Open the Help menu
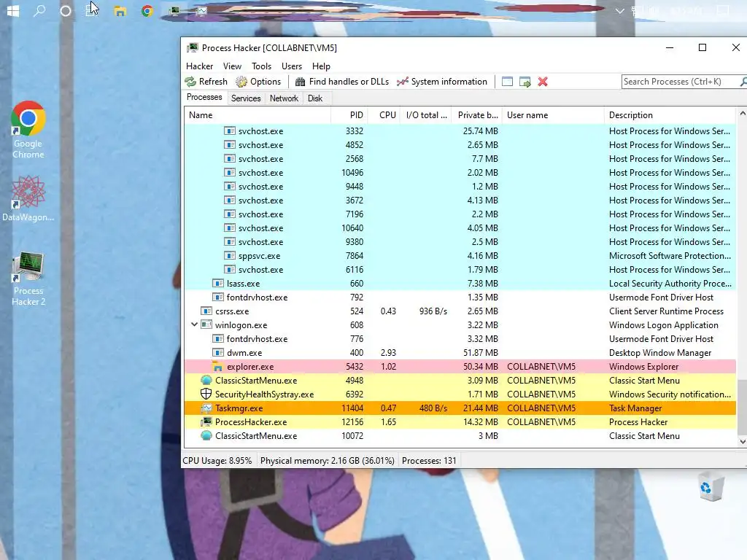Image resolution: width=747 pixels, height=560 pixels. click(x=321, y=66)
